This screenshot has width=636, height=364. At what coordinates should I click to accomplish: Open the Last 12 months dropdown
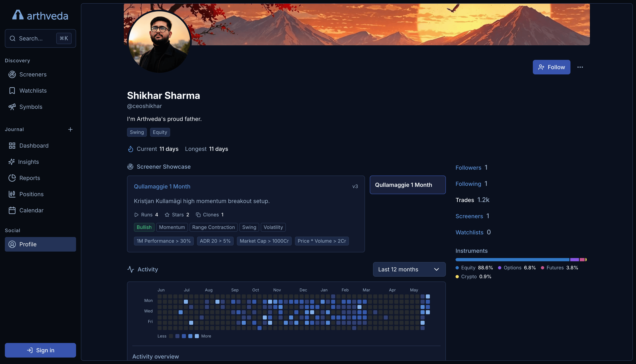(409, 269)
